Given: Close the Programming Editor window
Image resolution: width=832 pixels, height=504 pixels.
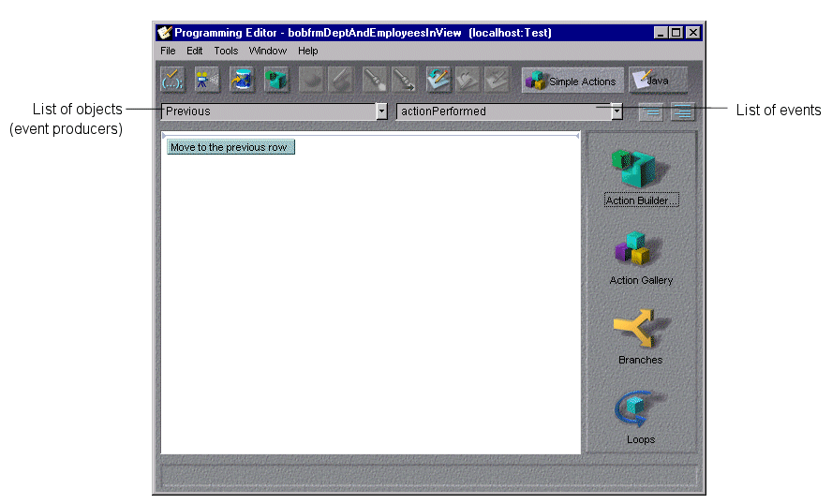Looking at the screenshot, I should [x=693, y=33].
